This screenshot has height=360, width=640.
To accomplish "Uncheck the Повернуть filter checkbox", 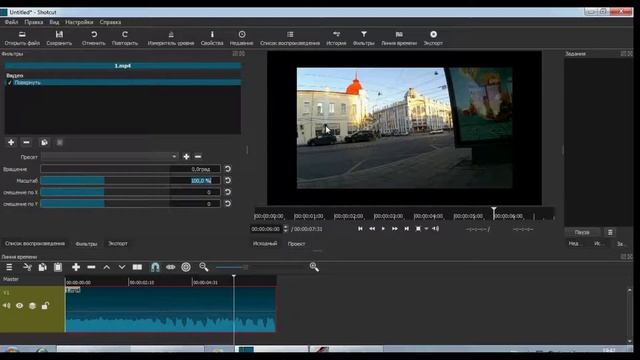I will (x=9, y=82).
